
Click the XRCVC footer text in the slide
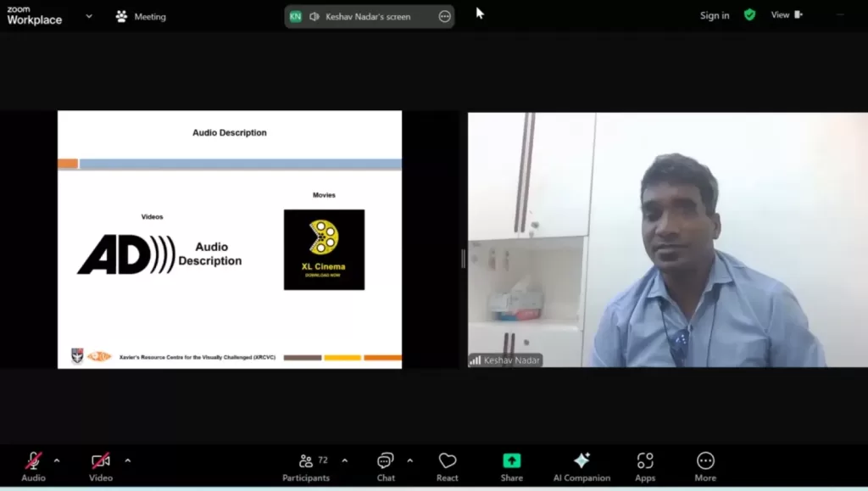pyautogui.click(x=198, y=358)
